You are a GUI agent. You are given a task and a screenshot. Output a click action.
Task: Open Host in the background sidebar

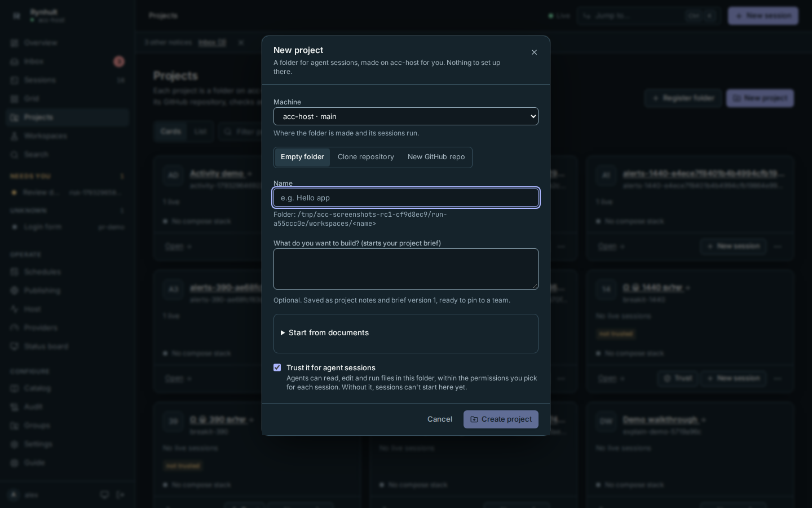[x=68, y=309]
